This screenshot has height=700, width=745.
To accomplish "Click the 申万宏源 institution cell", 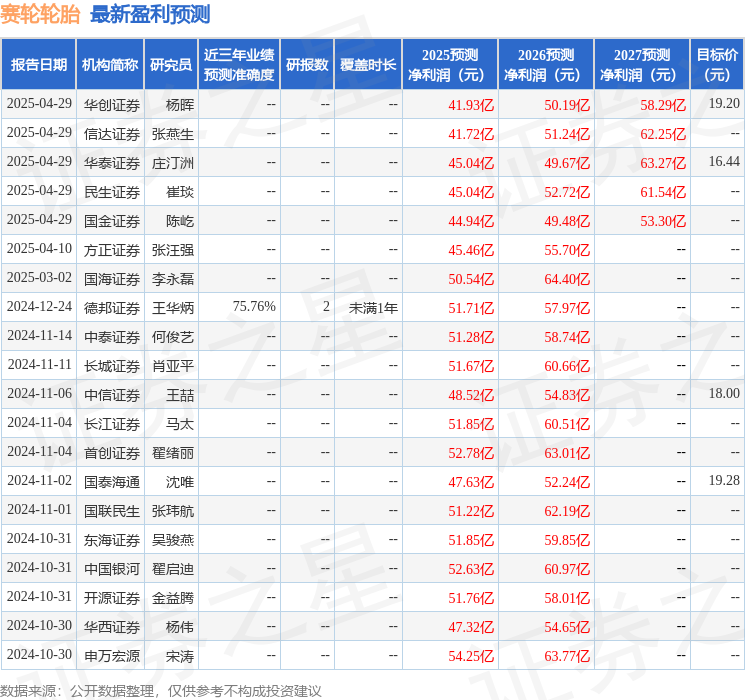I will tap(112, 656).
